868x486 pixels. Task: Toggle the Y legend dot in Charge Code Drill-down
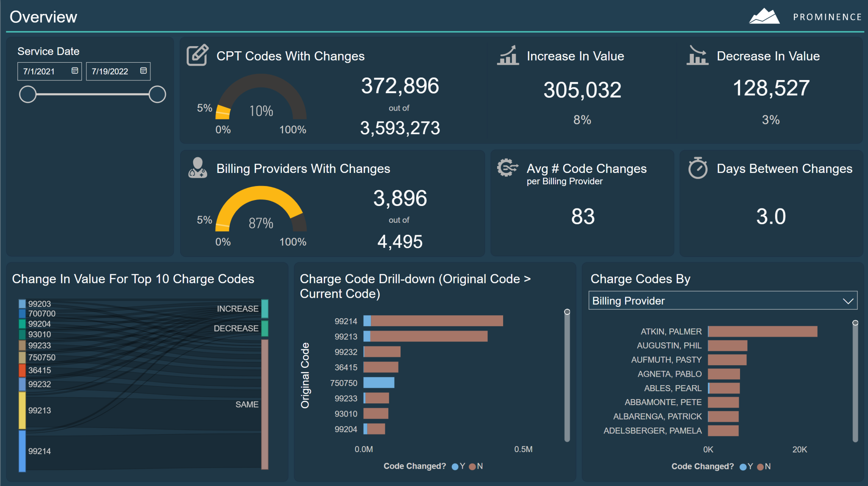455,466
